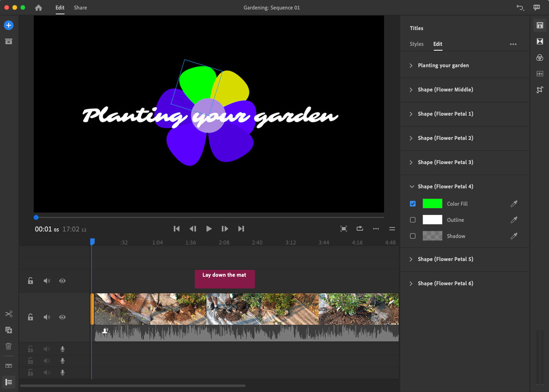Jump to next edit point
This screenshot has height=392, width=549.
pos(241,229)
